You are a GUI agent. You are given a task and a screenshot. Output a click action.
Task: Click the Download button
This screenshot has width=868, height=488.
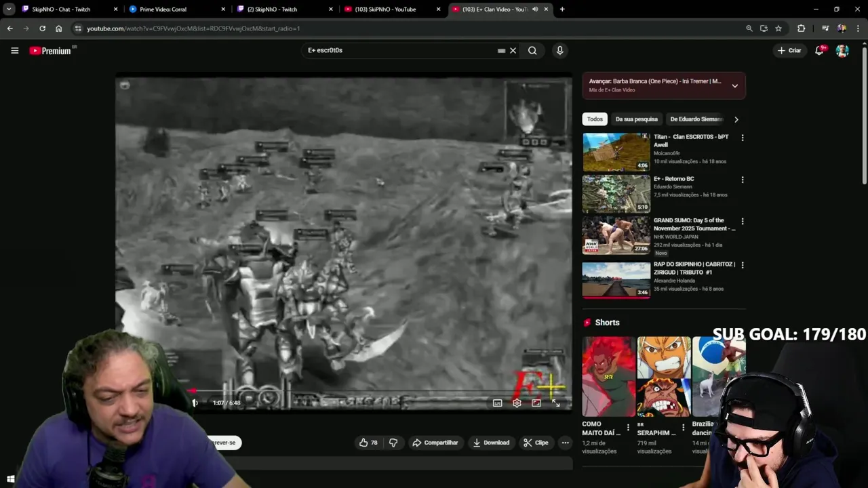click(x=491, y=443)
